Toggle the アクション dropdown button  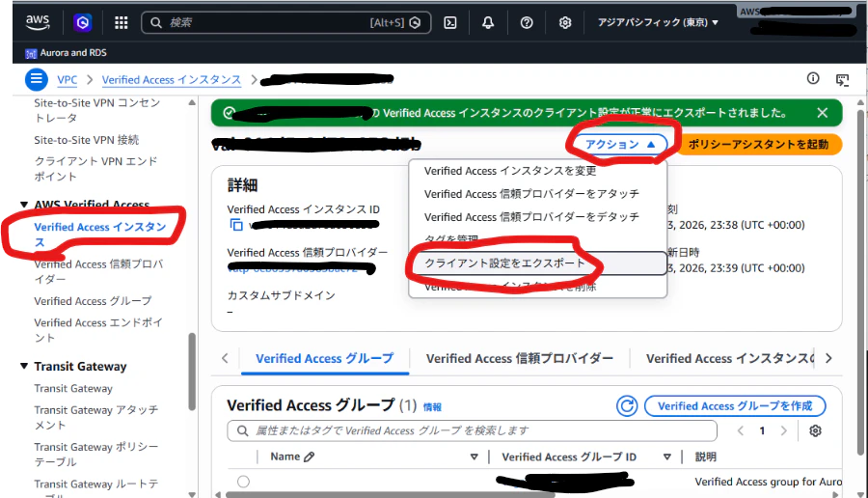pos(620,145)
